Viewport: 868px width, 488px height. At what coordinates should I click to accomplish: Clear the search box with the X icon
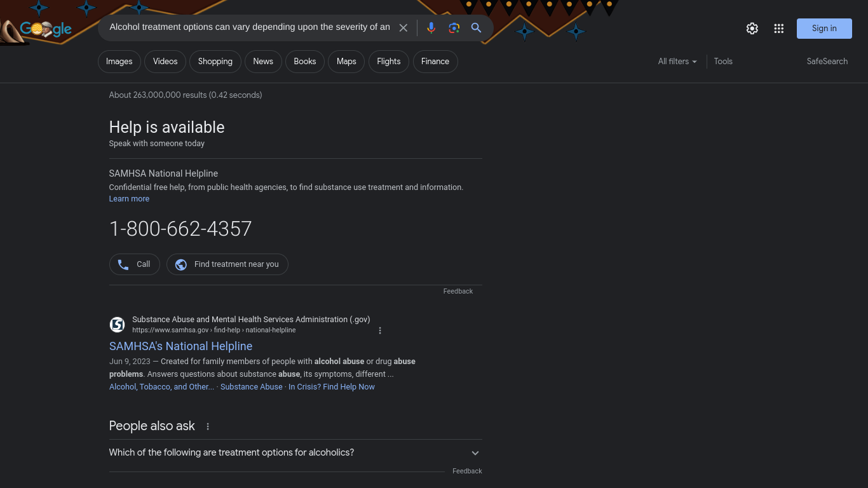pos(403,28)
